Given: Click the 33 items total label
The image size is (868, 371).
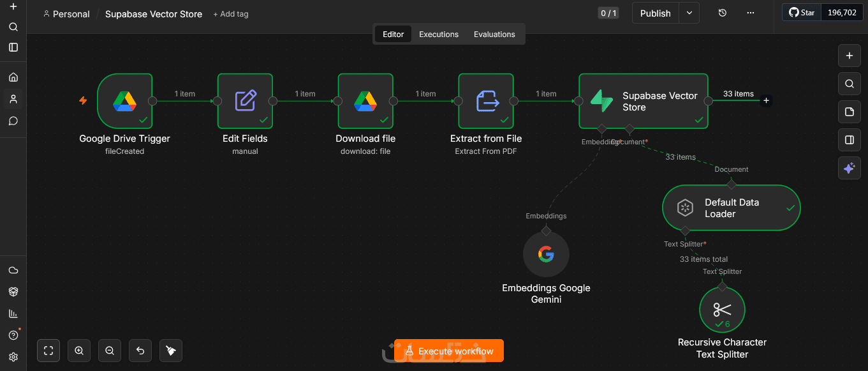Looking at the screenshot, I should coord(703,259).
